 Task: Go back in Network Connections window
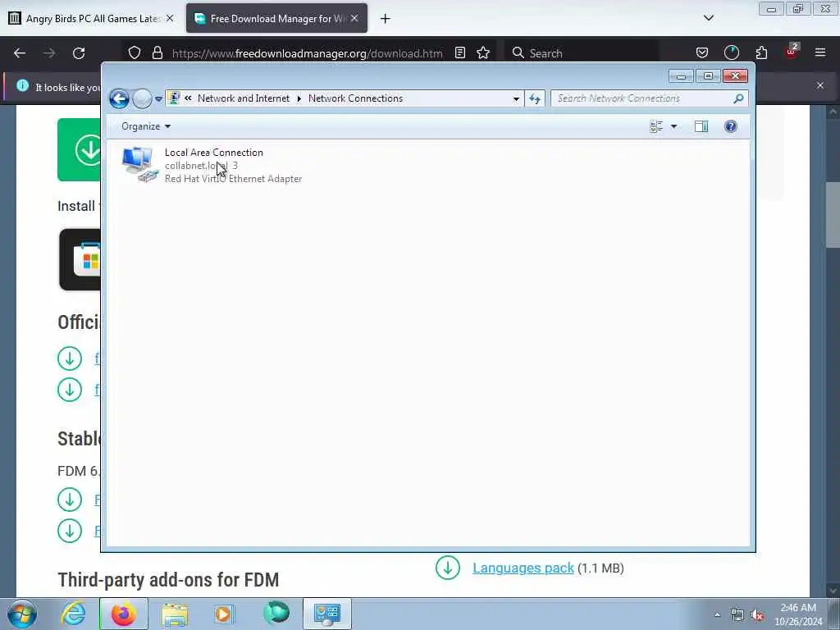pyautogui.click(x=119, y=99)
